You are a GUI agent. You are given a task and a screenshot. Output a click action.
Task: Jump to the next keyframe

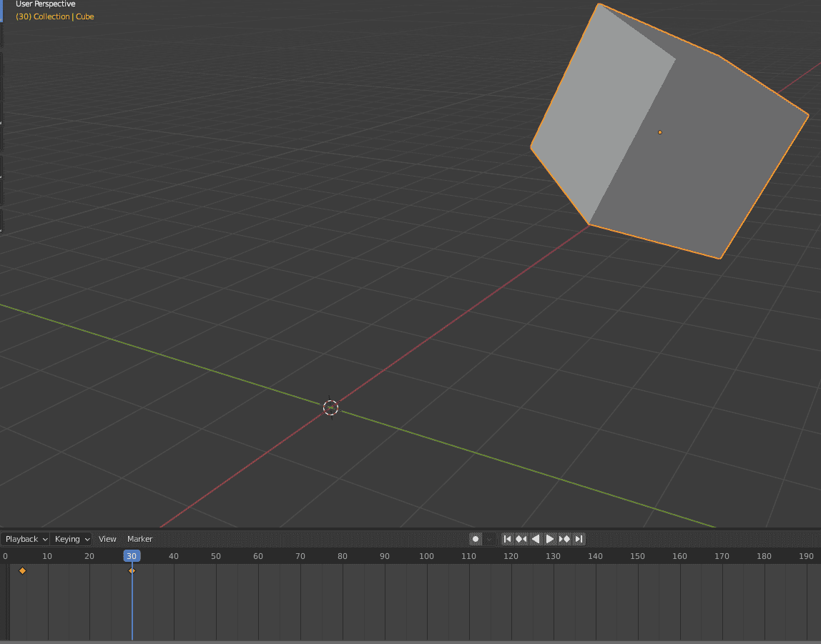click(x=564, y=539)
